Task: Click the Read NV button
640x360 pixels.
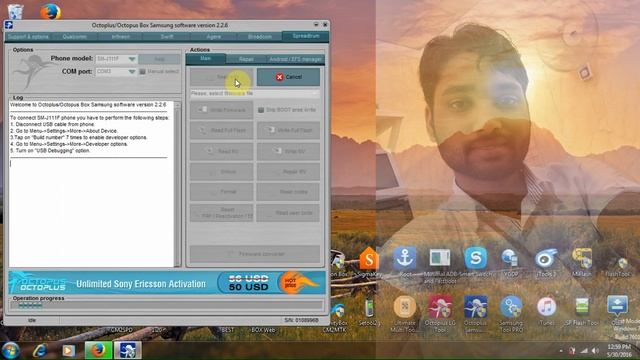Action: point(222,151)
